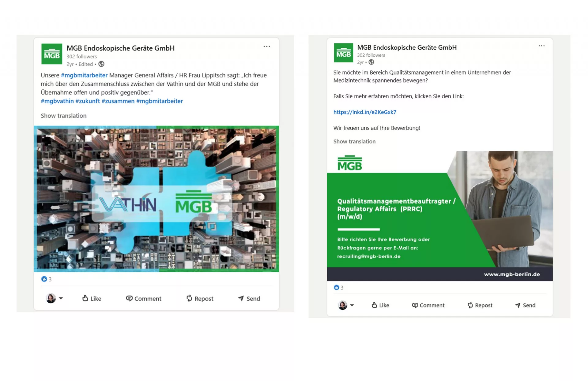Repost the Qualitätsmanagement job post
Image resolution: width=588 pixels, height=381 pixels.
pyautogui.click(x=480, y=305)
